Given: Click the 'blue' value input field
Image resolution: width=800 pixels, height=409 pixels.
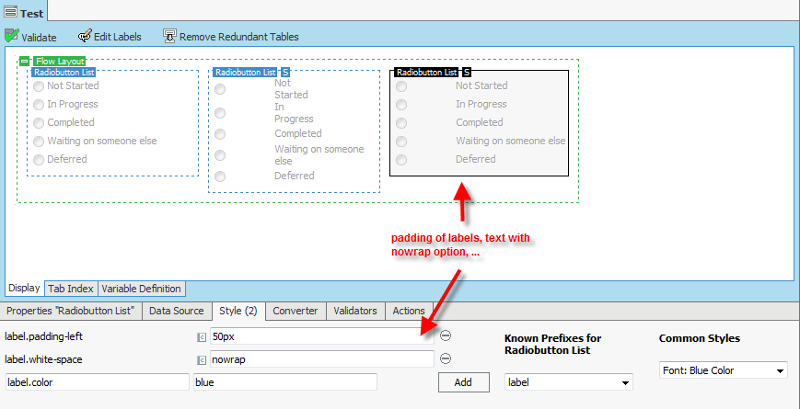Looking at the screenshot, I should click(284, 382).
